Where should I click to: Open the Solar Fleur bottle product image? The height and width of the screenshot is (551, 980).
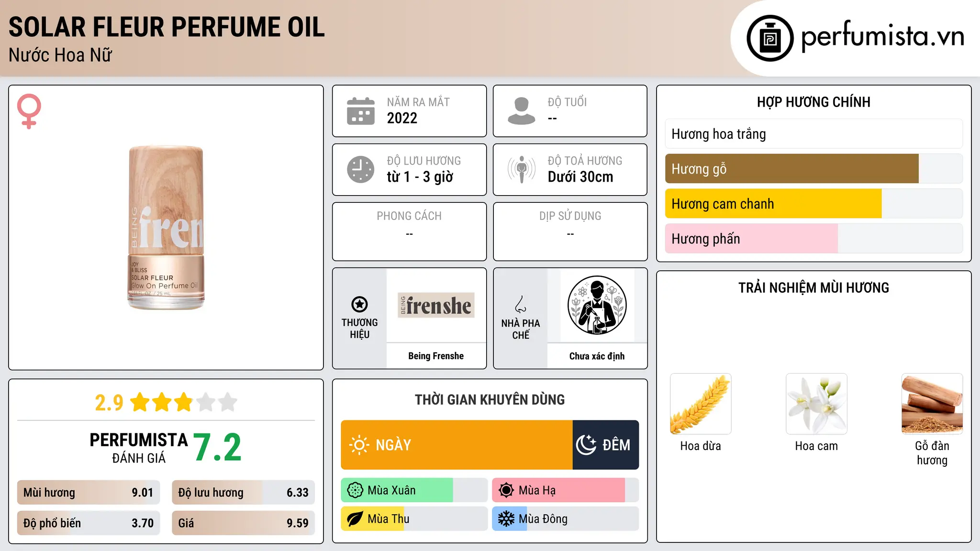coord(166,228)
